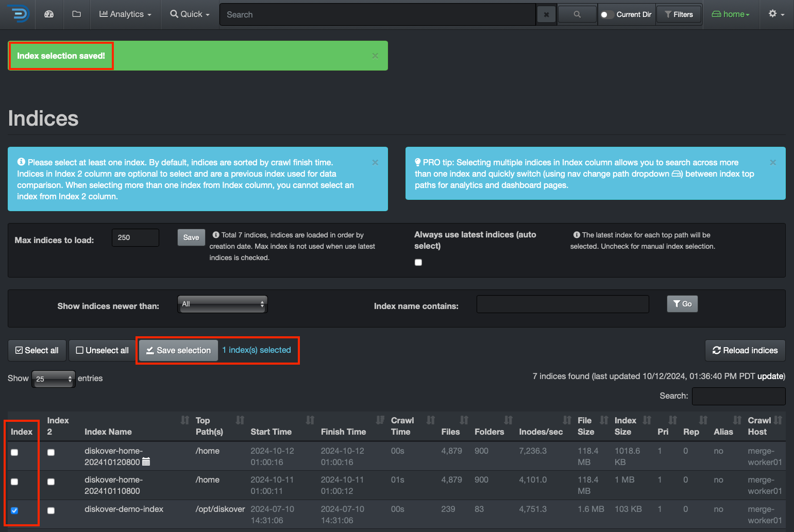
Task: Open the dashboard gauge icon
Action: point(49,14)
